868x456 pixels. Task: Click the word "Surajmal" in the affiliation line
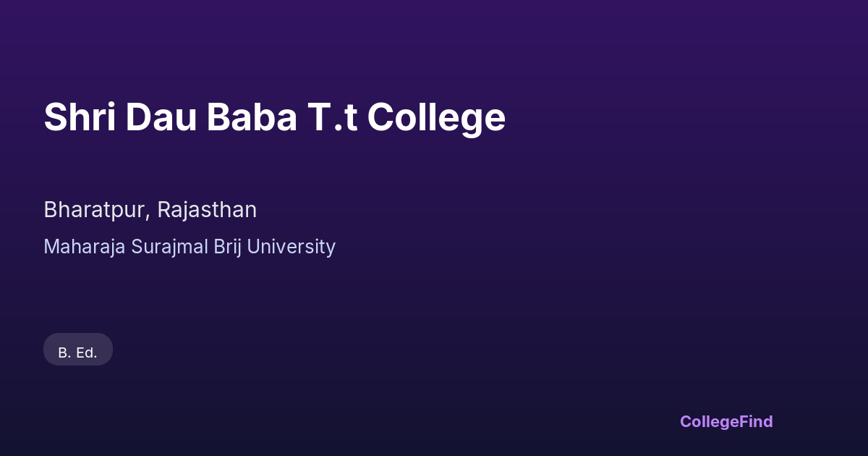[x=169, y=247]
